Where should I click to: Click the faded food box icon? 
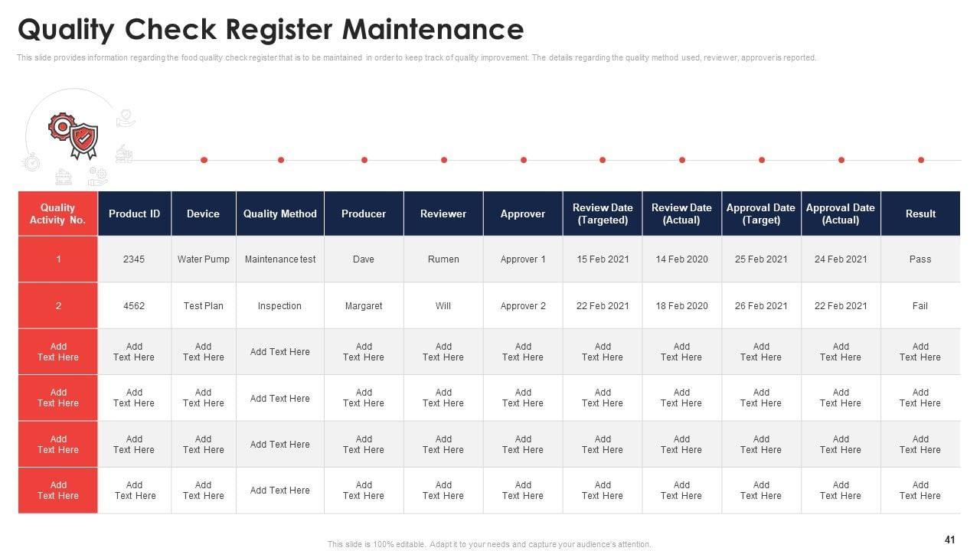pos(64,178)
